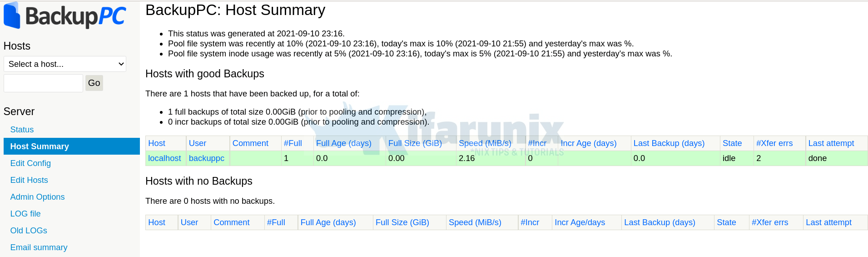This screenshot has height=257, width=868.
Task: Click Full Size (GiB) in no-backups table
Action: pyautogui.click(x=402, y=222)
